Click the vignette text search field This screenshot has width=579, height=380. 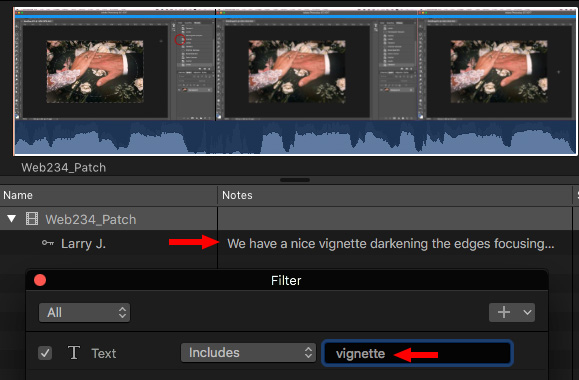point(417,353)
